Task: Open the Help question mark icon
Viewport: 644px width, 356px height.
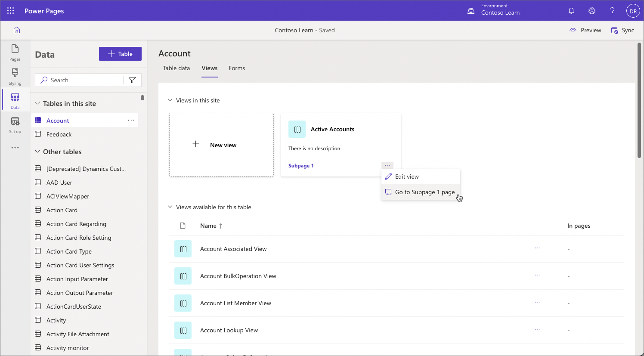Action: click(612, 10)
